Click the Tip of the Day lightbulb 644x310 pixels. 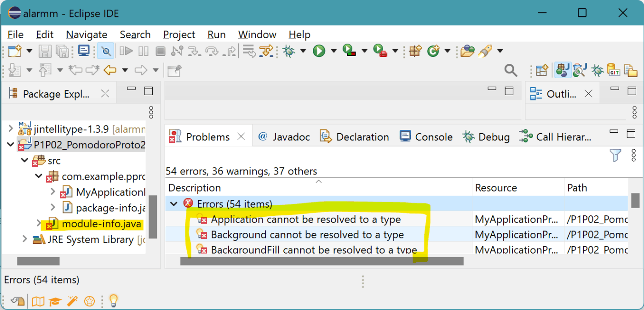[113, 301]
